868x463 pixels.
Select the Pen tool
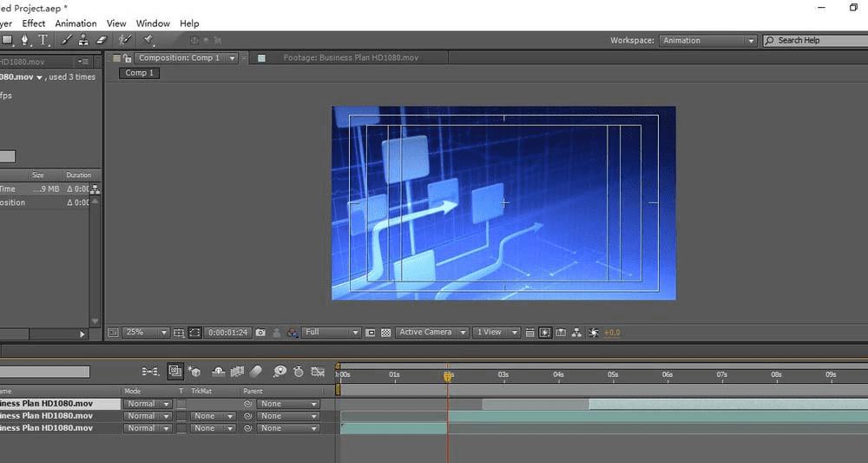click(x=26, y=40)
